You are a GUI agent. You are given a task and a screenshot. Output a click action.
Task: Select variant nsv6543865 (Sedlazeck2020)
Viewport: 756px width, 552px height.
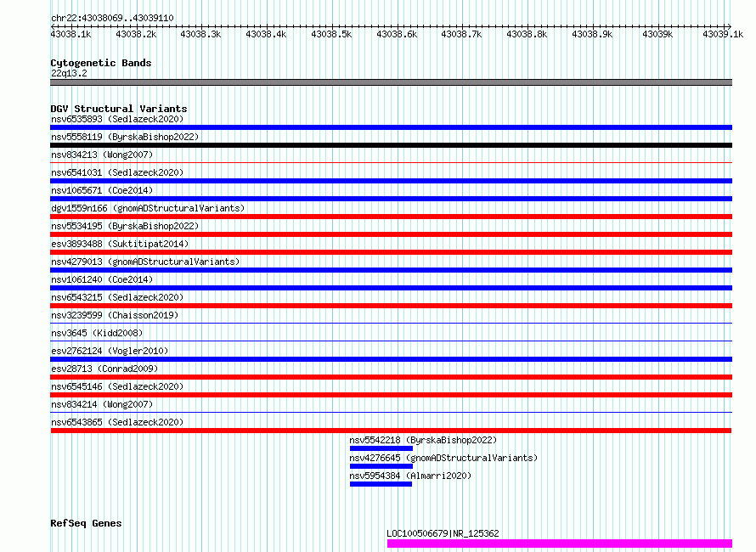[117, 422]
